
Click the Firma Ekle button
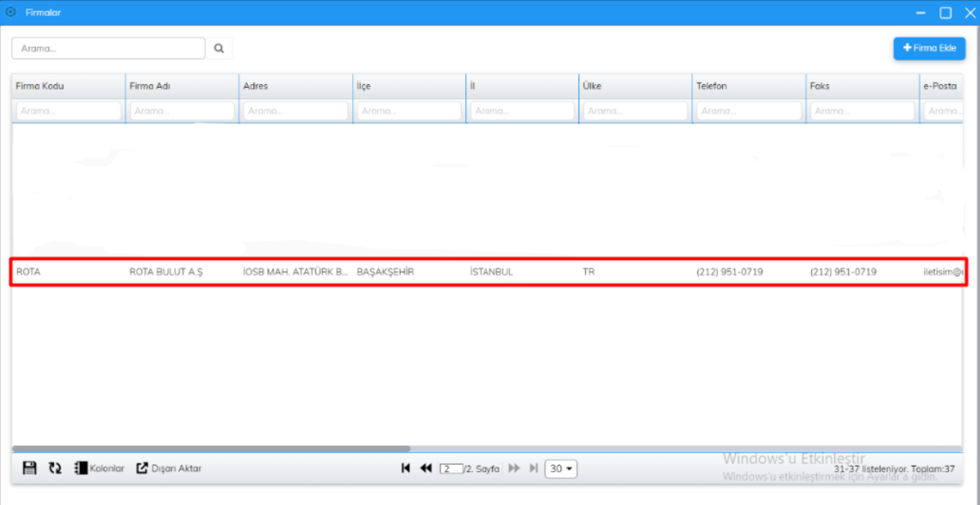pyautogui.click(x=929, y=48)
